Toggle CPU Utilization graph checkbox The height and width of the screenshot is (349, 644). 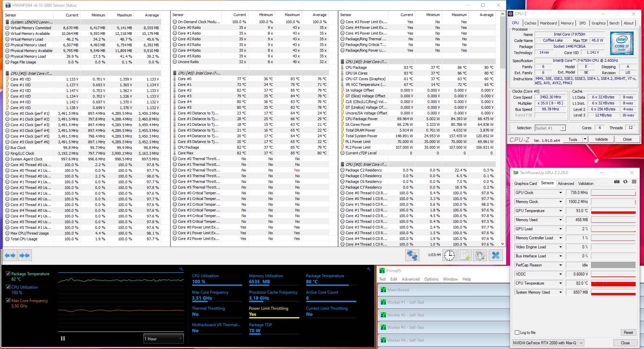pos(8,287)
